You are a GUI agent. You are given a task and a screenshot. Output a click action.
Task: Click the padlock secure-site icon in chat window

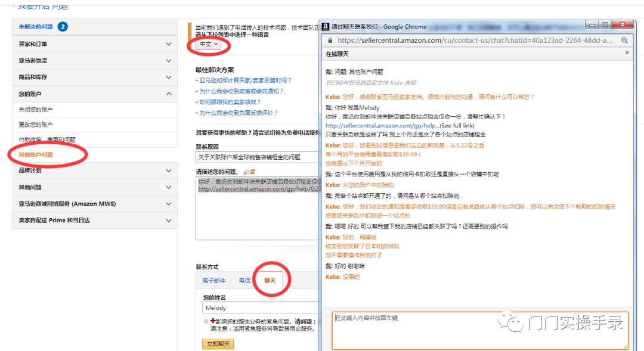(330, 41)
